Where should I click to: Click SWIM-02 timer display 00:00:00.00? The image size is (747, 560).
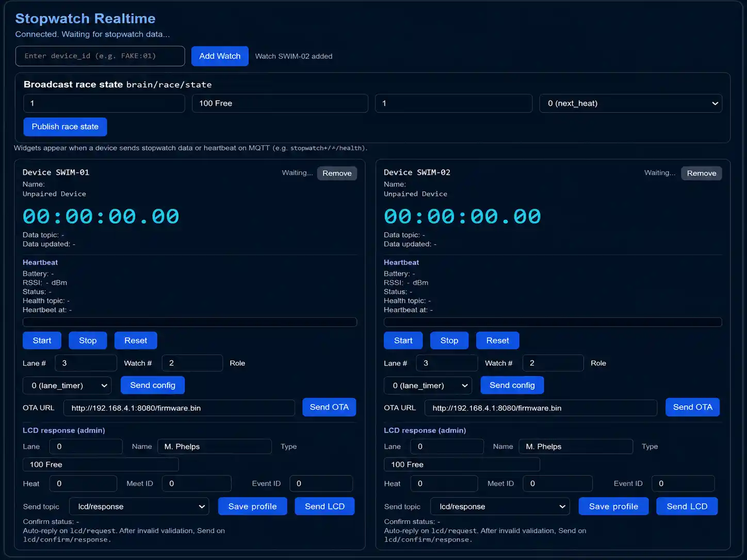(x=463, y=216)
